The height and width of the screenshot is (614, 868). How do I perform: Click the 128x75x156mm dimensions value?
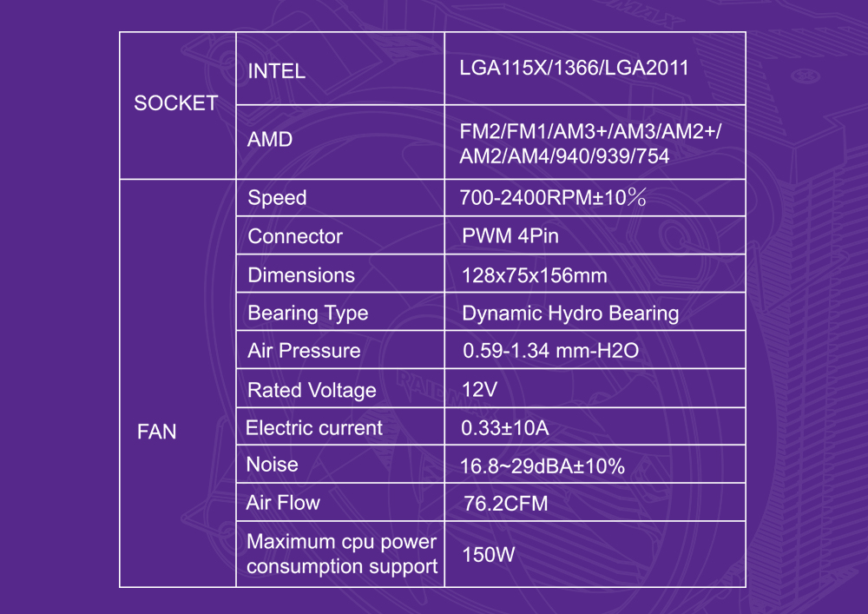tap(535, 275)
